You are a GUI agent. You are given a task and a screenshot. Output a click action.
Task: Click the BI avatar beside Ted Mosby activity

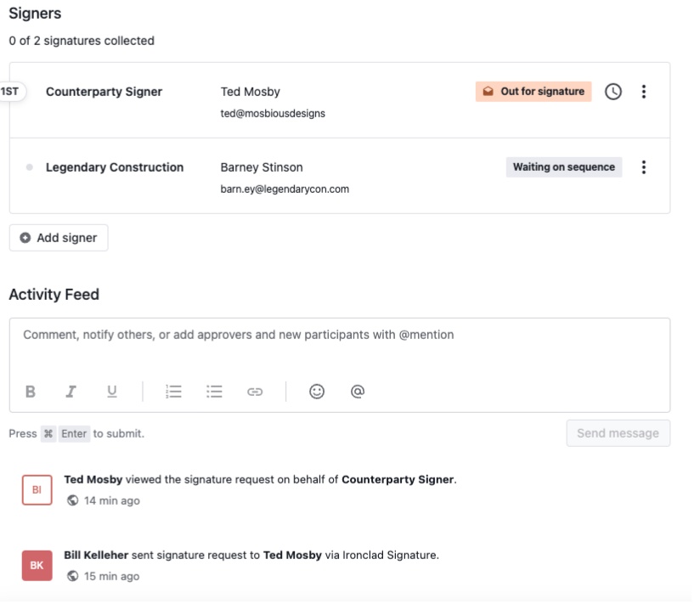(37, 489)
